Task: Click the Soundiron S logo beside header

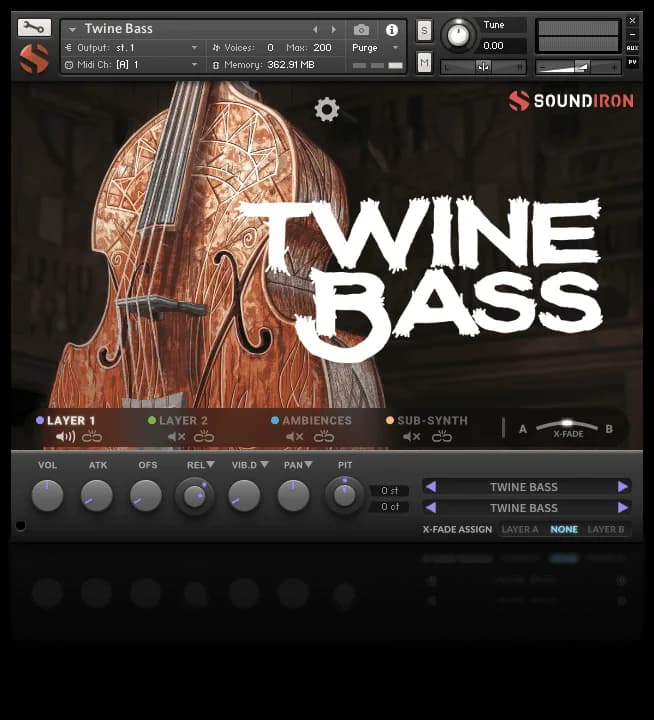Action: (34, 59)
